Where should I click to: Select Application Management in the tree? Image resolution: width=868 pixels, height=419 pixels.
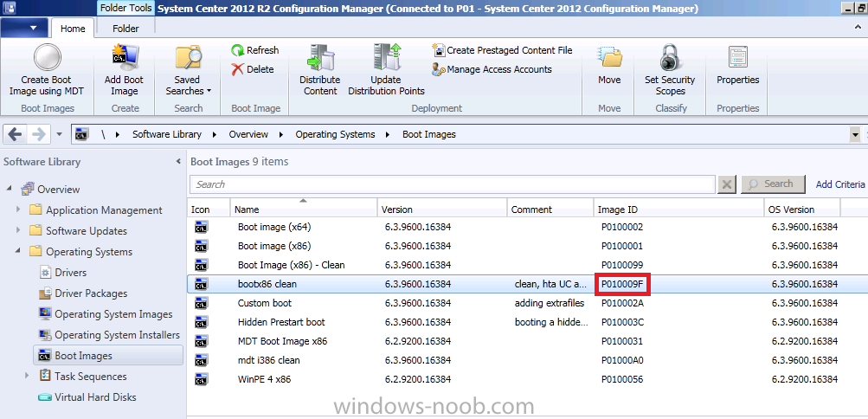pos(104,210)
